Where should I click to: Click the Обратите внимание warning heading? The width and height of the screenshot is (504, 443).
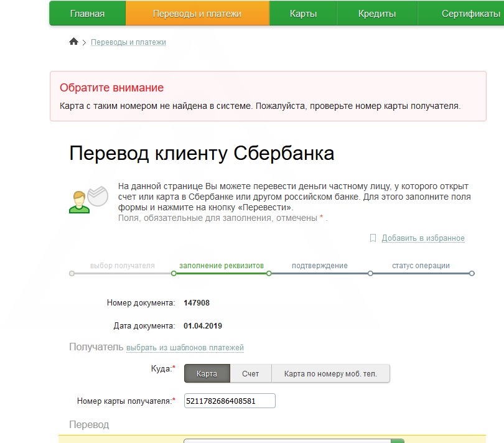(111, 88)
